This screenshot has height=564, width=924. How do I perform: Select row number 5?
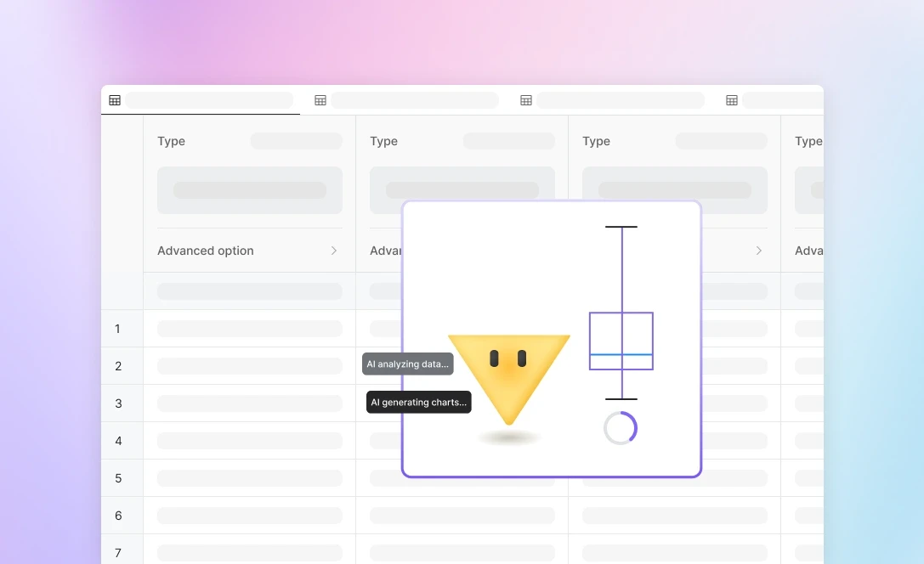[118, 478]
